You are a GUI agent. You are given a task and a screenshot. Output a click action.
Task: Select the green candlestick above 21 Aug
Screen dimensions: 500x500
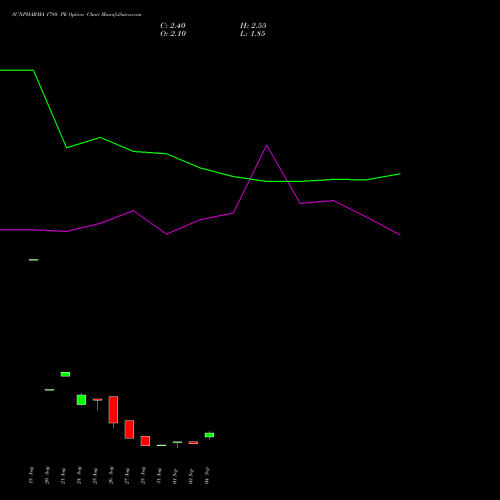pos(65,374)
